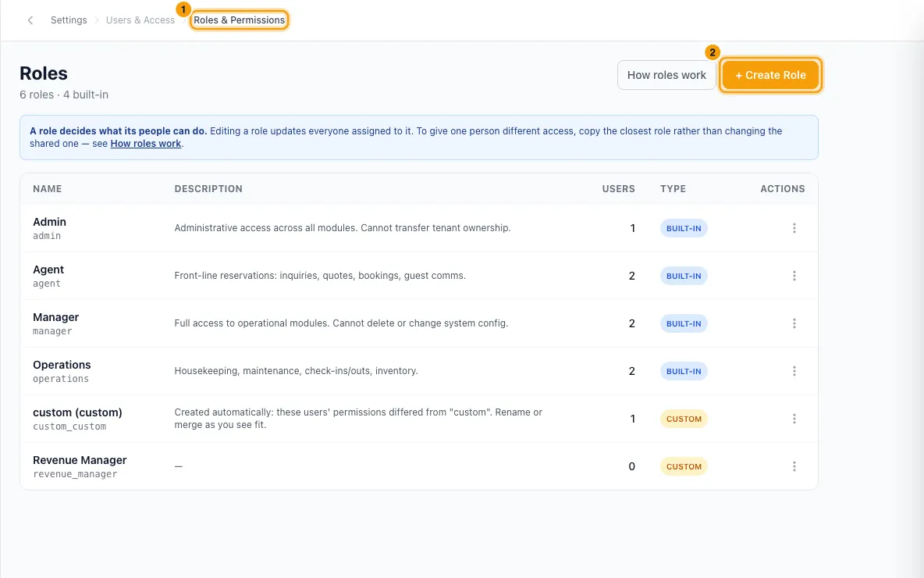This screenshot has height=578, width=924.
Task: Click the Manager full access description
Action: click(x=341, y=323)
